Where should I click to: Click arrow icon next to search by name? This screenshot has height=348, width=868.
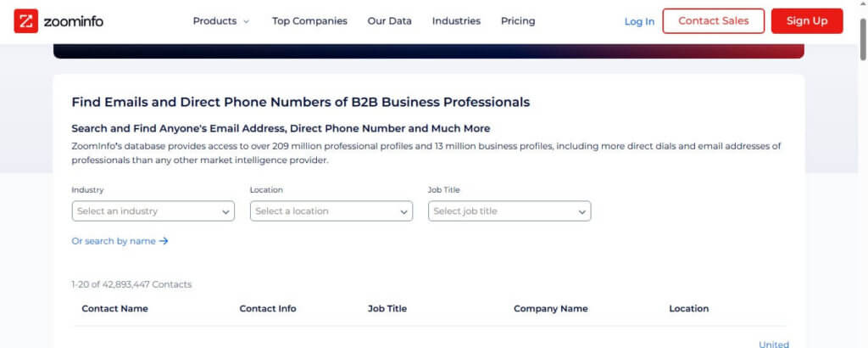[x=164, y=241]
